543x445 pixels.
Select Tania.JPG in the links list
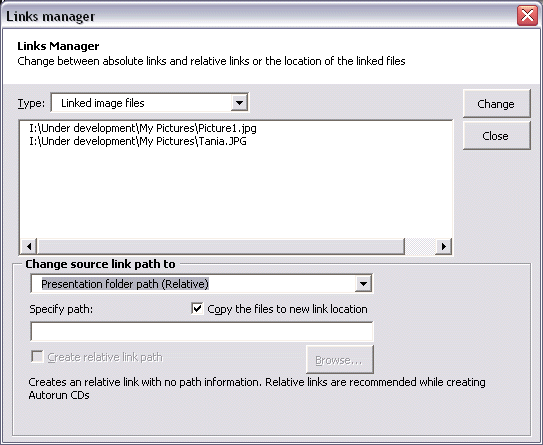pyautogui.click(x=138, y=141)
